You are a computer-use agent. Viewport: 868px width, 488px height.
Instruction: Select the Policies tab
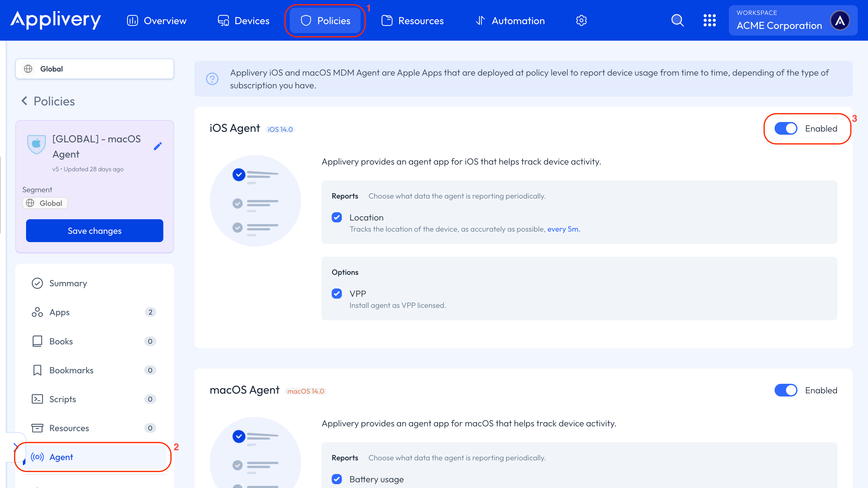tap(325, 21)
